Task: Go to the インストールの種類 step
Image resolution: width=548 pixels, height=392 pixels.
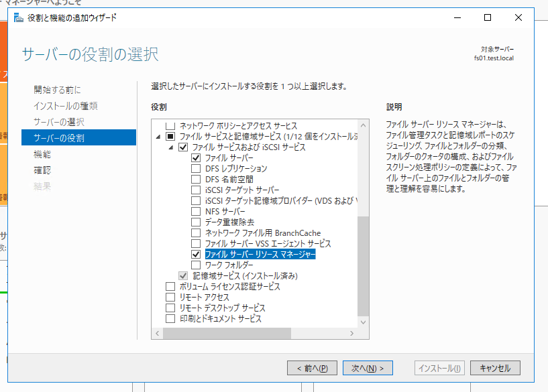Action: pos(65,106)
